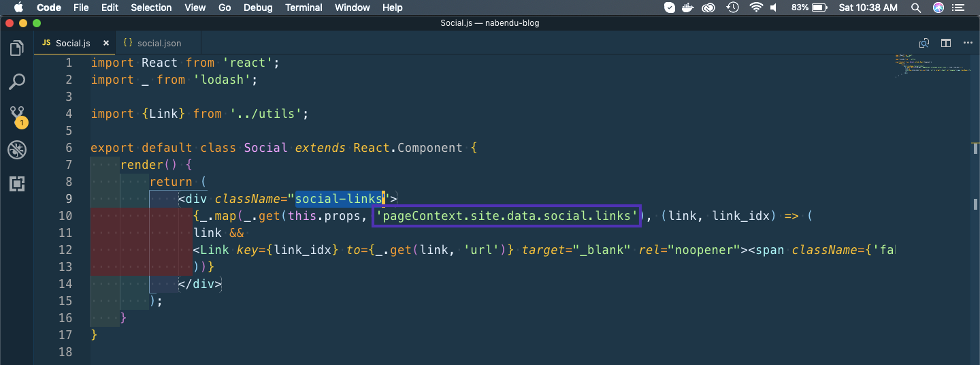Open the Terminal menu
Screen dimensions: 980x365
point(304,7)
